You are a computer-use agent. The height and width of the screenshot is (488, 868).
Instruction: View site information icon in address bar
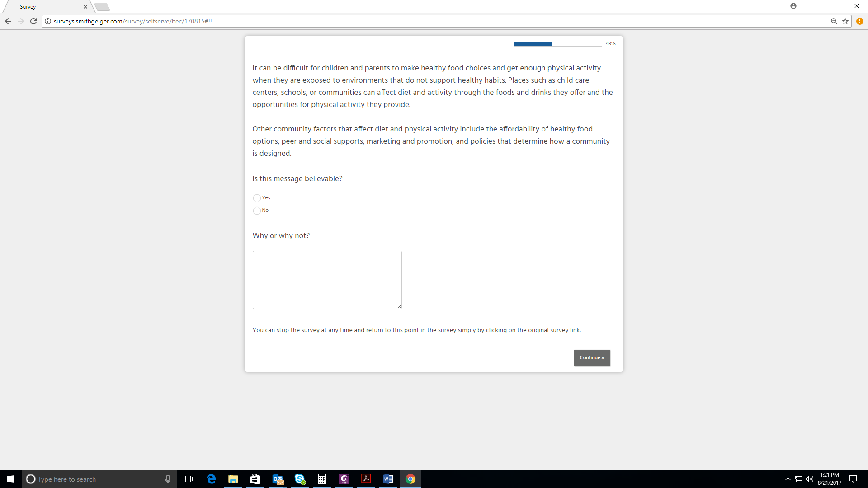coord(48,21)
